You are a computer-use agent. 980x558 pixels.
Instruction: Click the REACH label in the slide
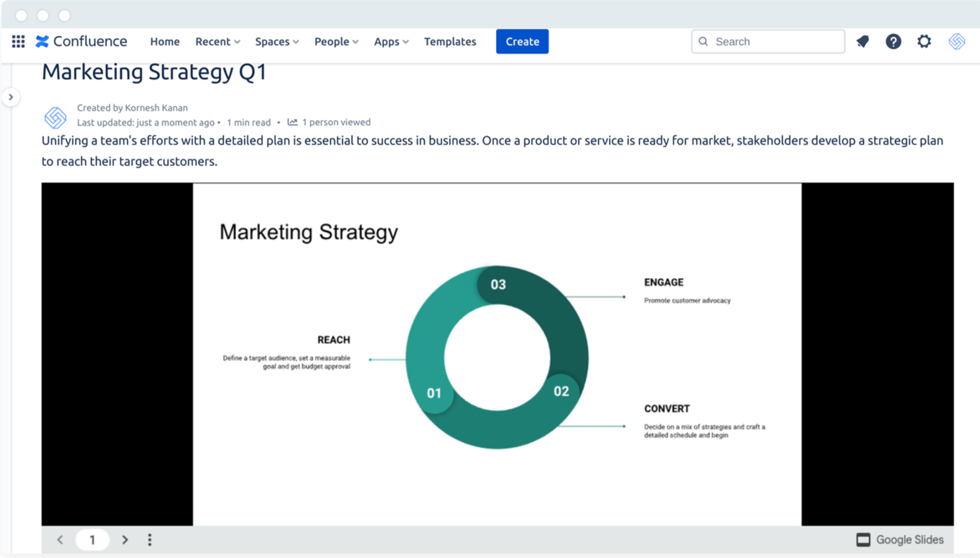coord(334,340)
